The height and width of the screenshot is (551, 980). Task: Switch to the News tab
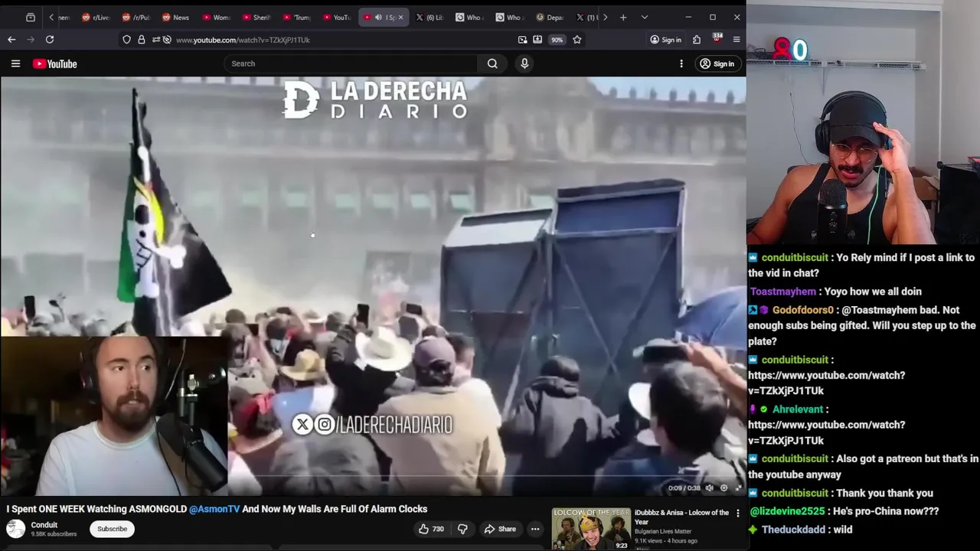tap(176, 17)
